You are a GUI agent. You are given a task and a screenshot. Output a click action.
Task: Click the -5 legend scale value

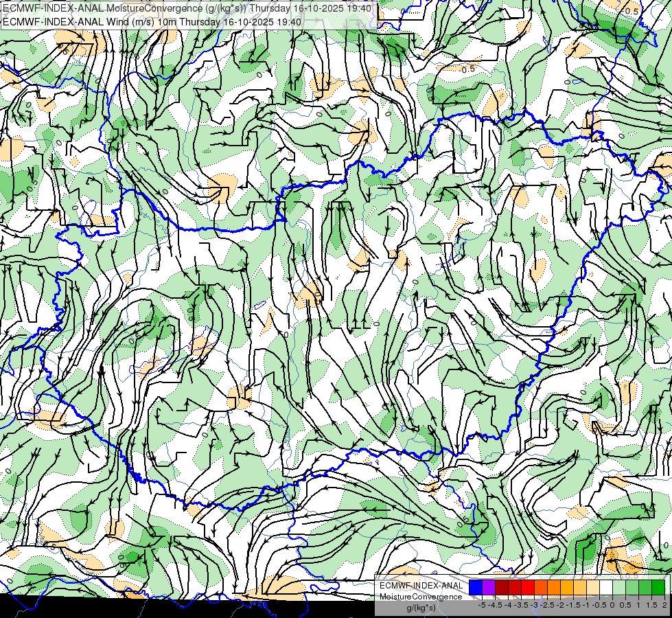coord(482,605)
